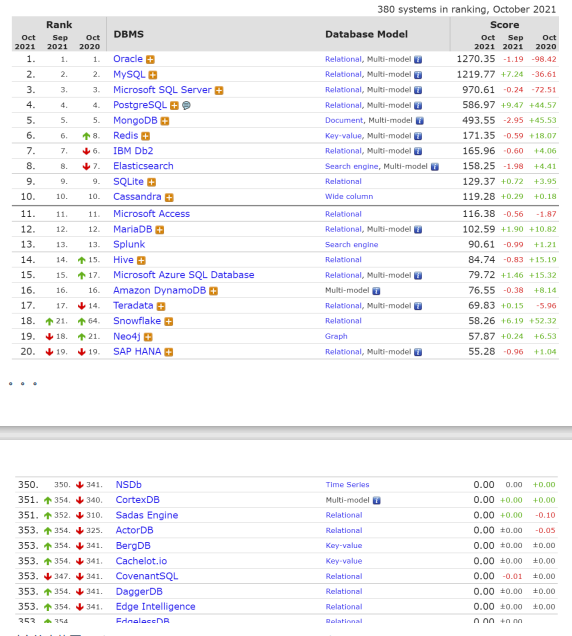Click the info icon beside Amazon DynamoDB Multi-model
572x636 pixels.
[376, 291]
